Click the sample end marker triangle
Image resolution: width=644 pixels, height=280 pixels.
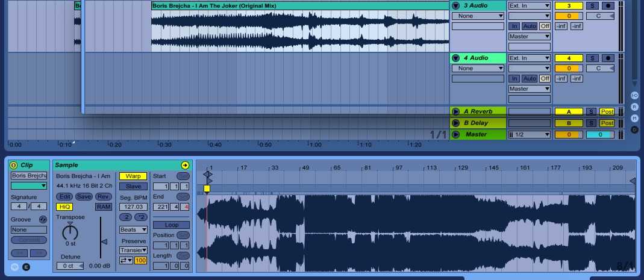point(633,181)
